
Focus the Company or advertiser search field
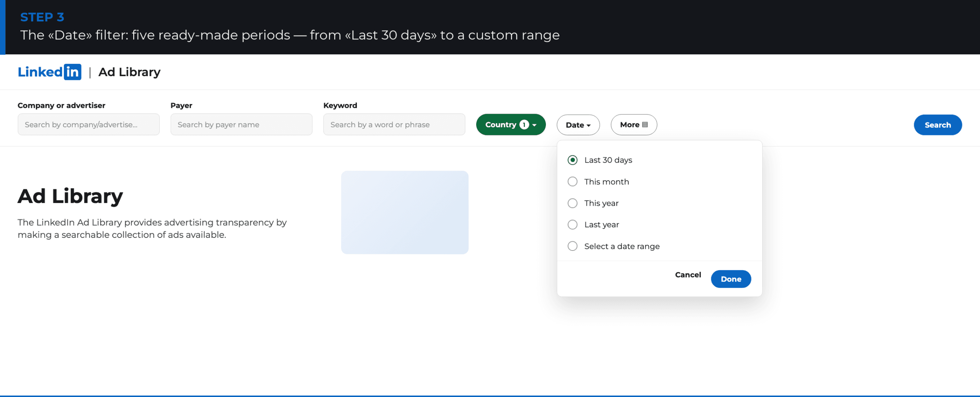(x=88, y=124)
